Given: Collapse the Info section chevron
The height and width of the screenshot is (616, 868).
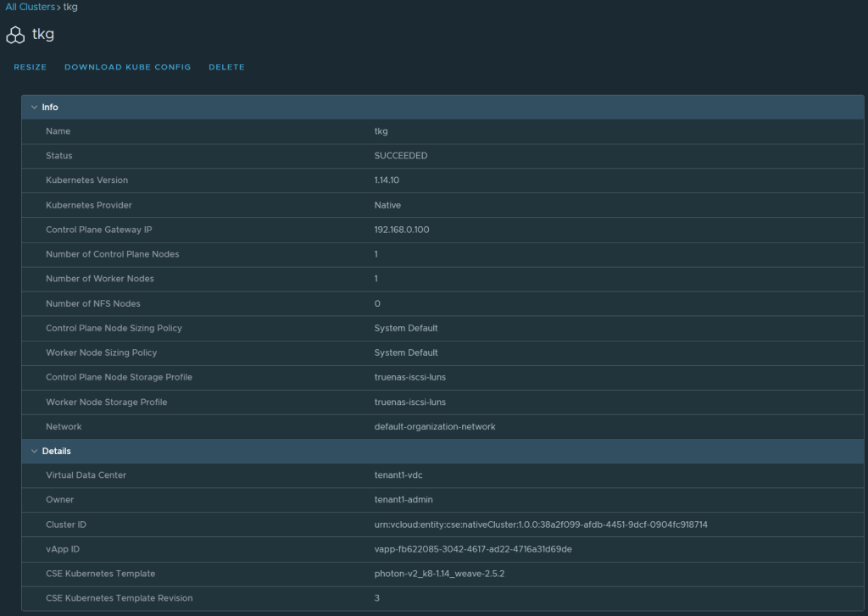Looking at the screenshot, I should tap(34, 108).
